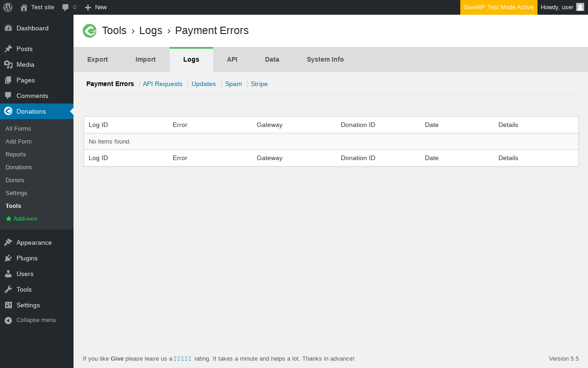
Task: Click the WordPress logo icon
Action: tap(8, 7)
